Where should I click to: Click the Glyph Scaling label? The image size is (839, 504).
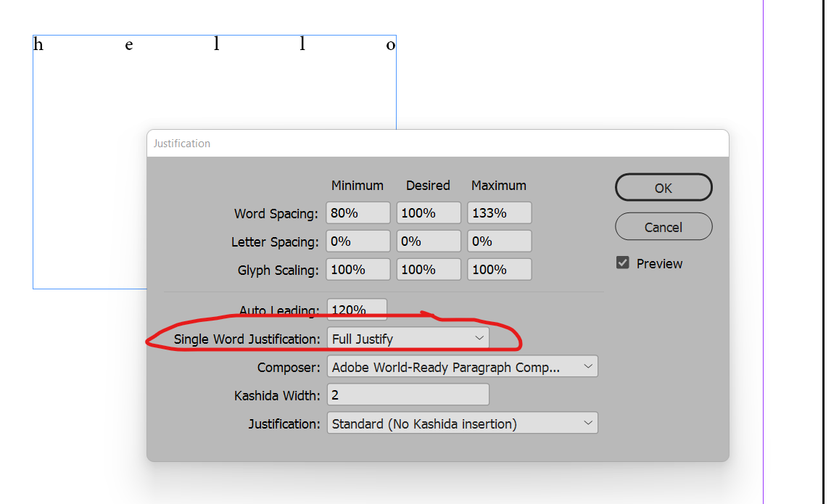pyautogui.click(x=278, y=270)
